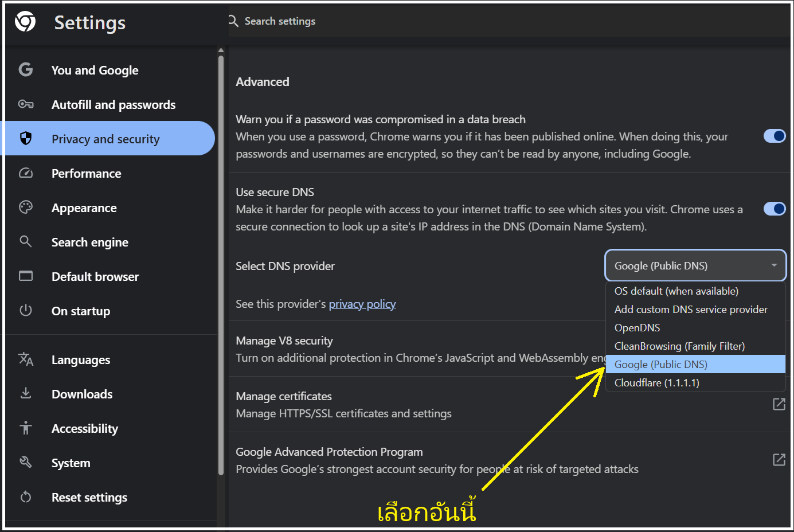794x532 pixels.
Task: Toggle compromised password warning switch
Action: coord(775,136)
